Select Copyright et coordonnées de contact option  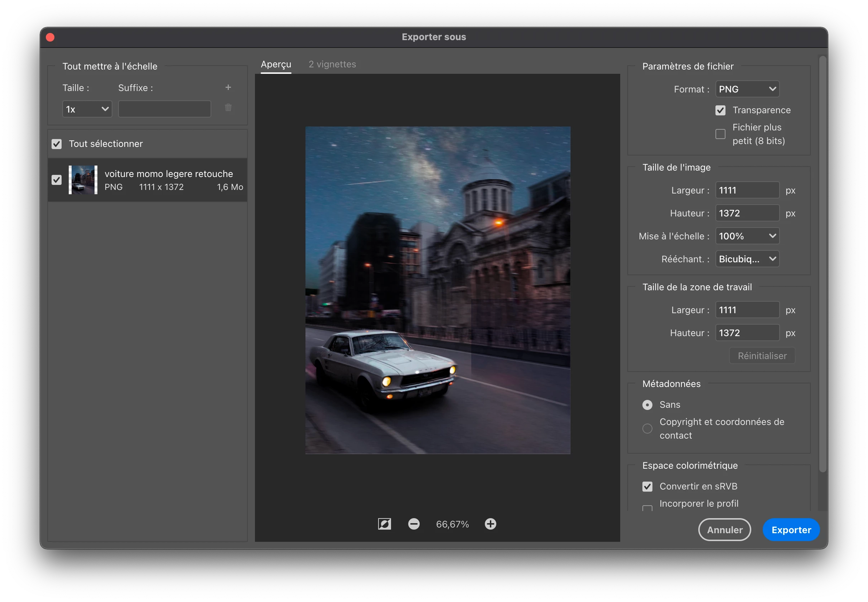647,429
